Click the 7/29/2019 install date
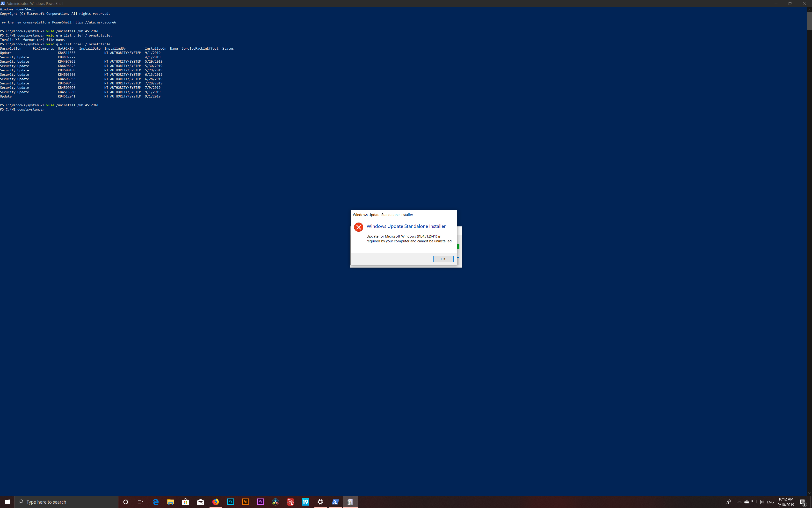812x508 pixels. coord(154,83)
